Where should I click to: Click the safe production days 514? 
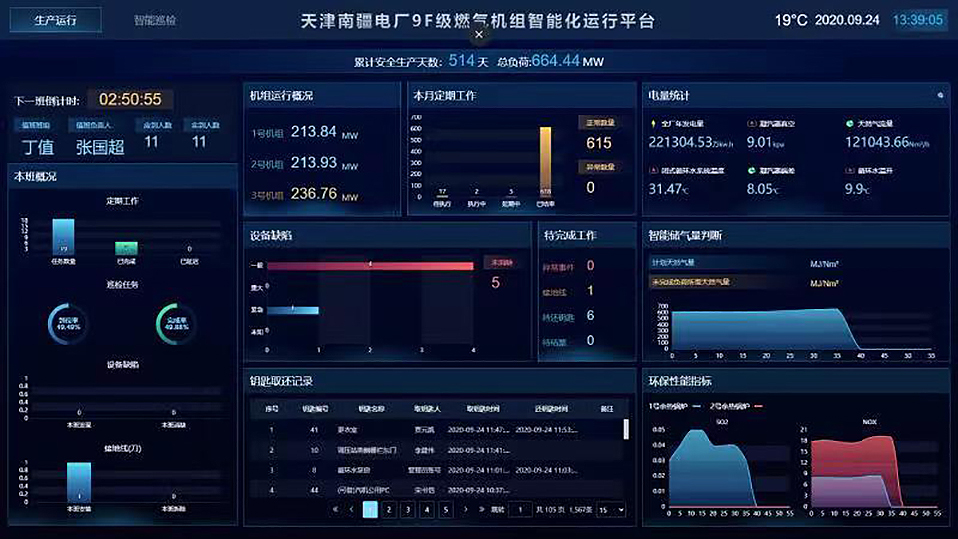pos(461,61)
